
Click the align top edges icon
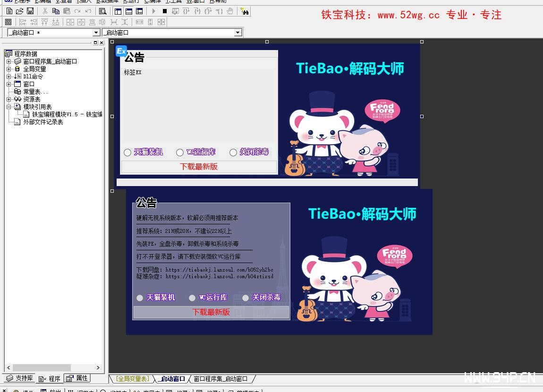(44, 22)
